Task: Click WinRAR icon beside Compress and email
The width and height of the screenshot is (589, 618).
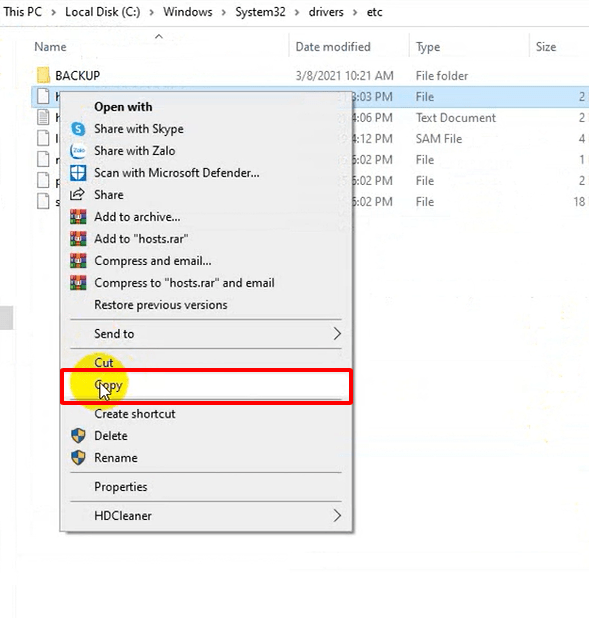Action: point(78,261)
